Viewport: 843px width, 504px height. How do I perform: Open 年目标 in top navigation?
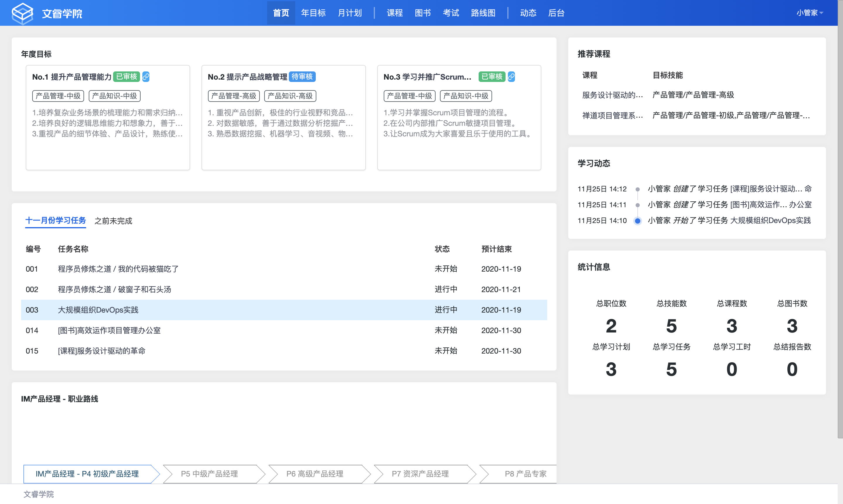coord(313,13)
